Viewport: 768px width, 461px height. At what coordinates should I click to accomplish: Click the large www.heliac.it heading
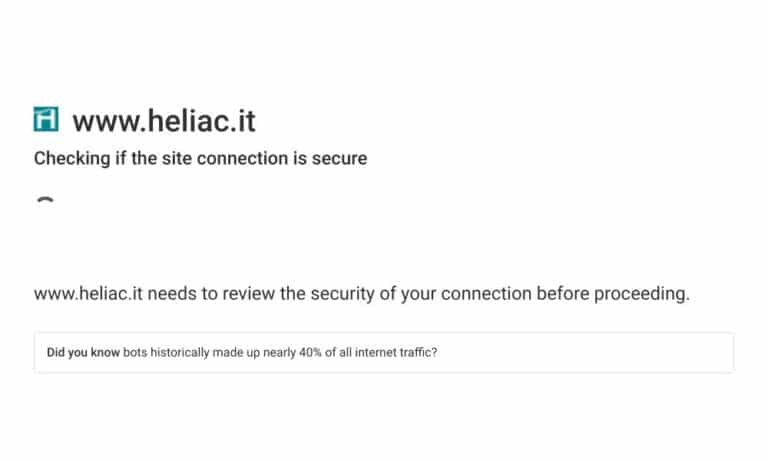pyautogui.click(x=164, y=121)
